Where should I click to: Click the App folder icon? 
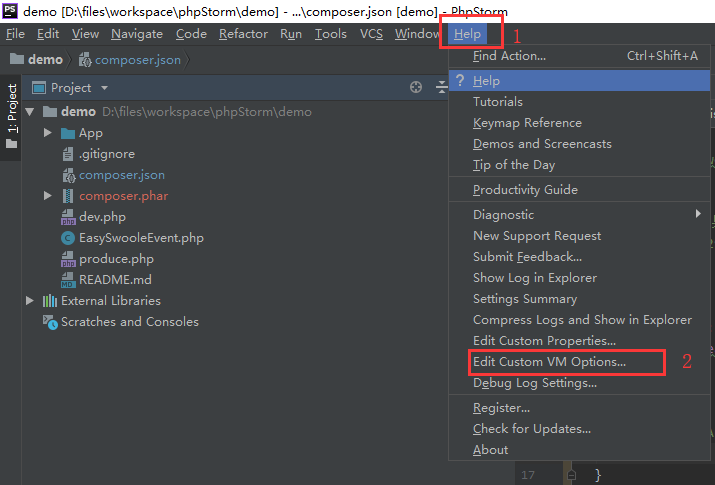pos(67,133)
